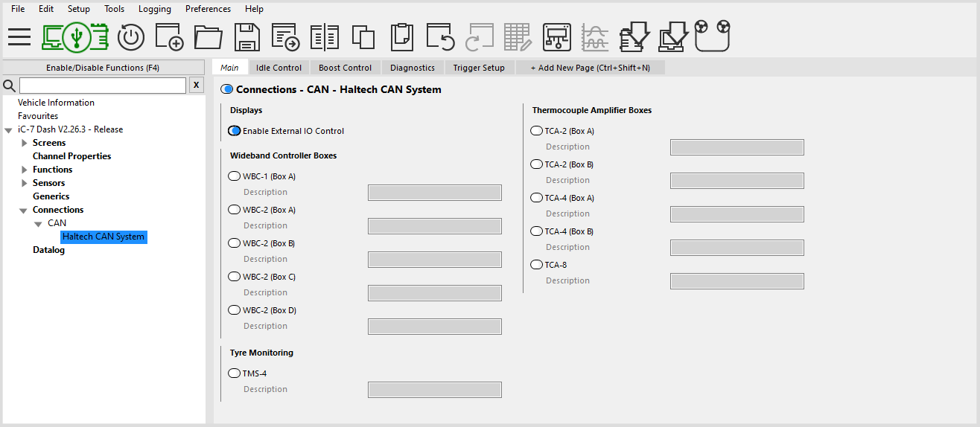Open the Logging menu
This screenshot has height=427, width=980.
[155, 9]
